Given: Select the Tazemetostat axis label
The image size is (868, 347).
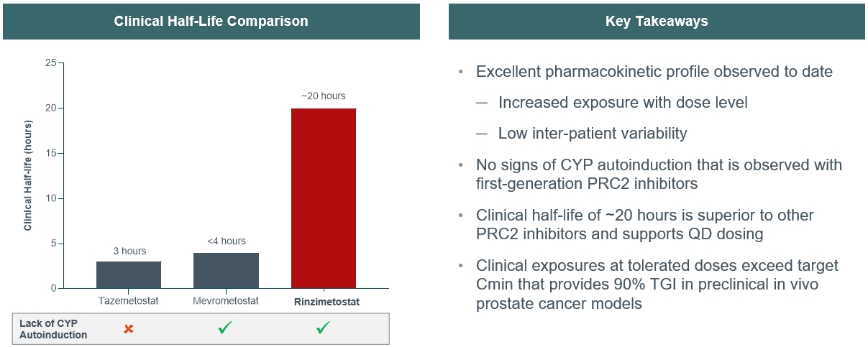Looking at the screenshot, I should tap(129, 302).
